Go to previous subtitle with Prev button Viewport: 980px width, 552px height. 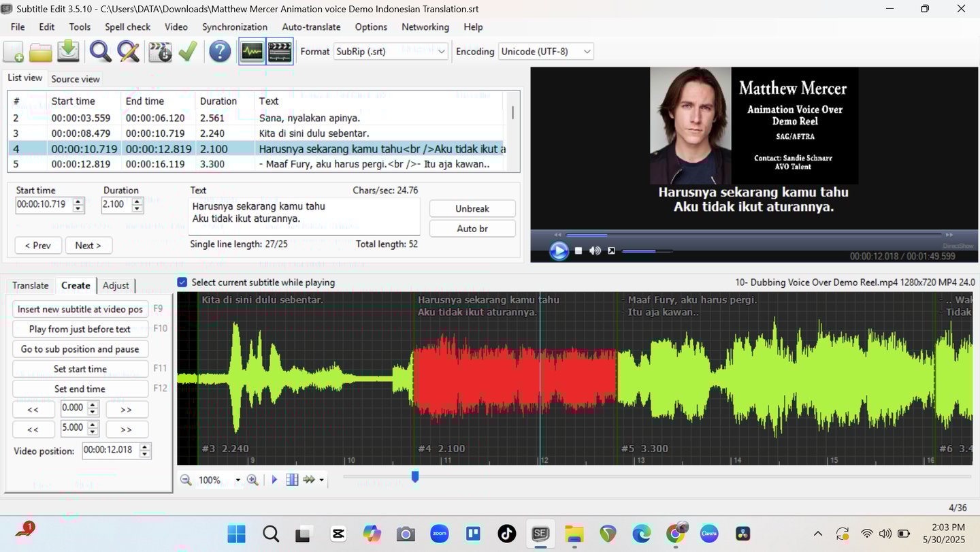coord(38,246)
